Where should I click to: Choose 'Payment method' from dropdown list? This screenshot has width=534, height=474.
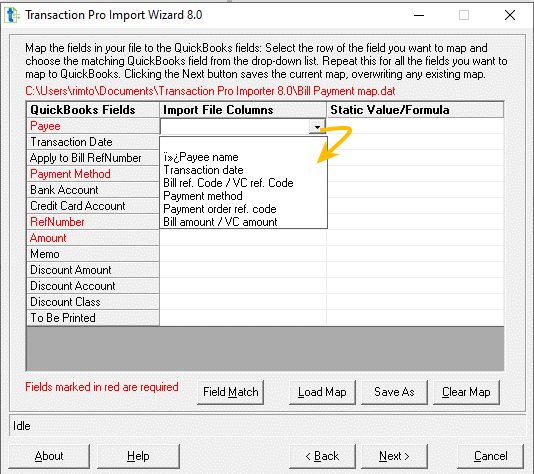coord(243,196)
